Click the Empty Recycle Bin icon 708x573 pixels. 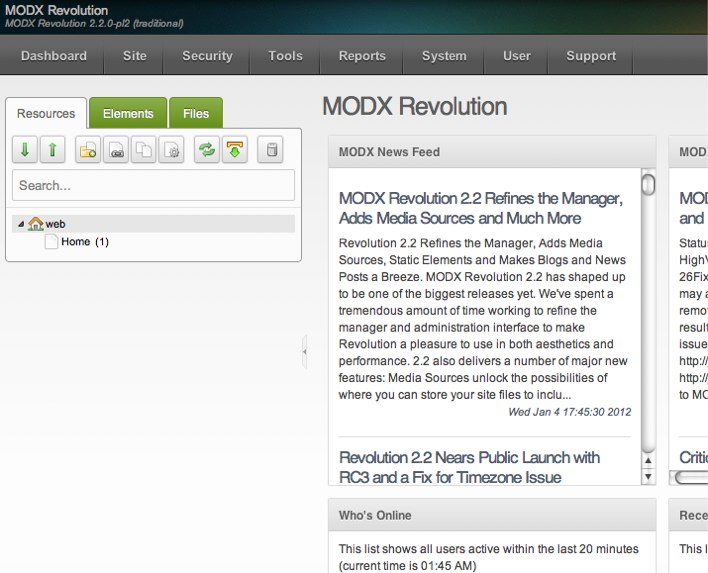pos(270,149)
